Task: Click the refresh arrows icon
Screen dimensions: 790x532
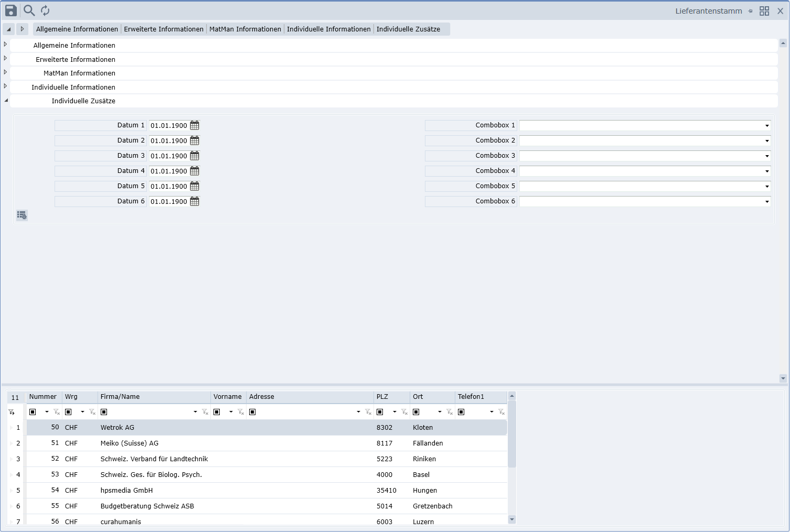Action: (45, 10)
